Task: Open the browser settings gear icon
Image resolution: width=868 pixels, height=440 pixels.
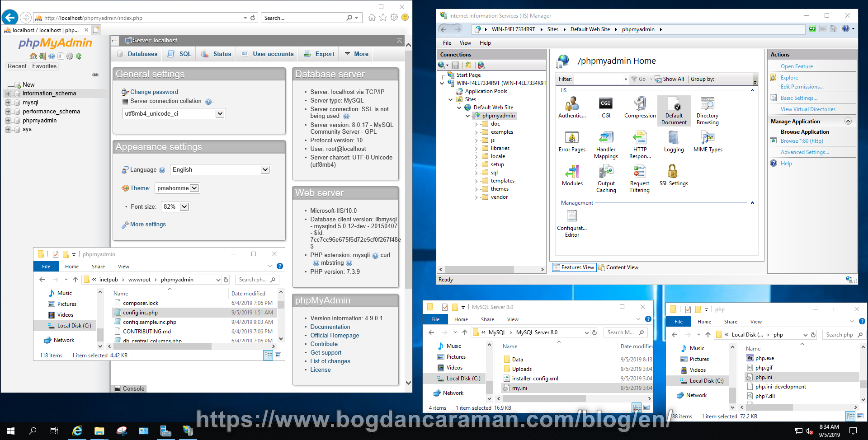Action: click(394, 18)
